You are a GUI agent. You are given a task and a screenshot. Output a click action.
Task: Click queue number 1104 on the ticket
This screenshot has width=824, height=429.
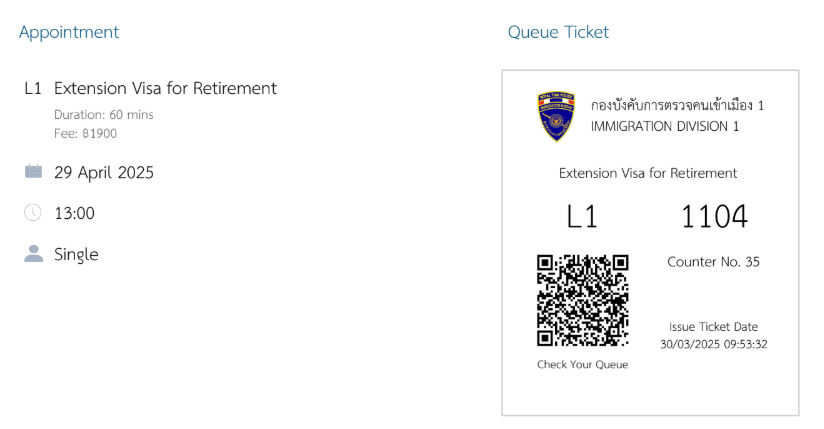714,216
